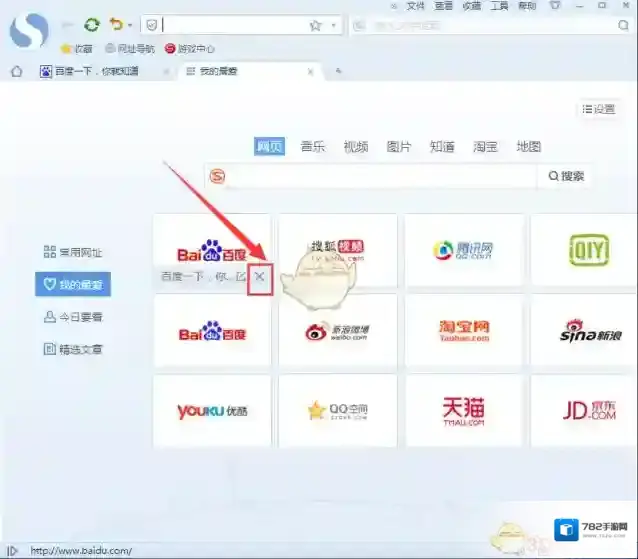Open the 游戏中心 bookmark
This screenshot has height=559, width=638.
tap(190, 49)
